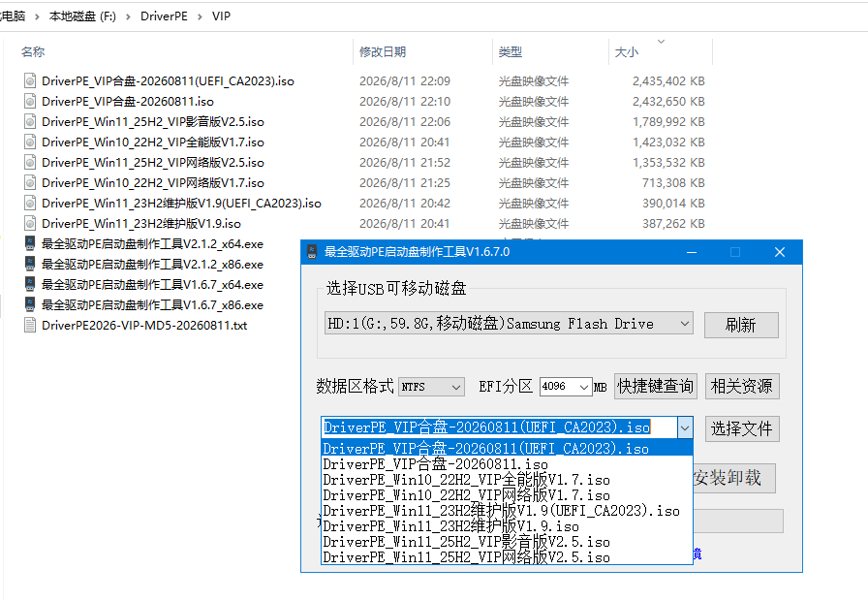The height and width of the screenshot is (601, 868).
Task: Click text file icon of DriverPE2026-VIP-MD5-20260811.txt
Action: (x=30, y=325)
